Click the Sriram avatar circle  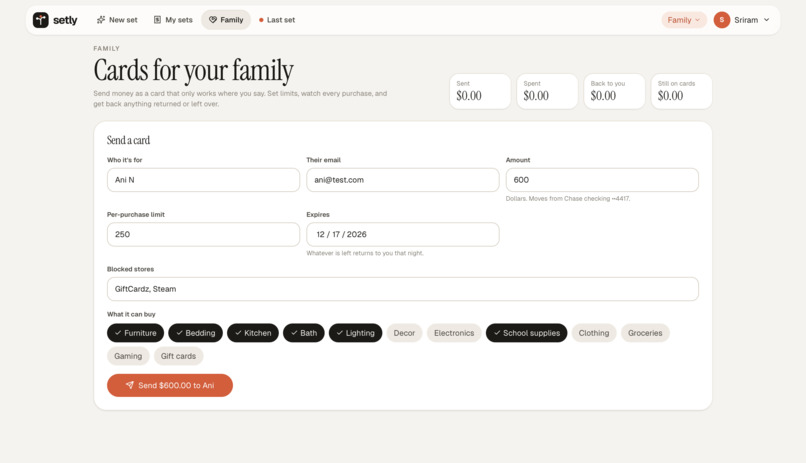[x=722, y=20]
